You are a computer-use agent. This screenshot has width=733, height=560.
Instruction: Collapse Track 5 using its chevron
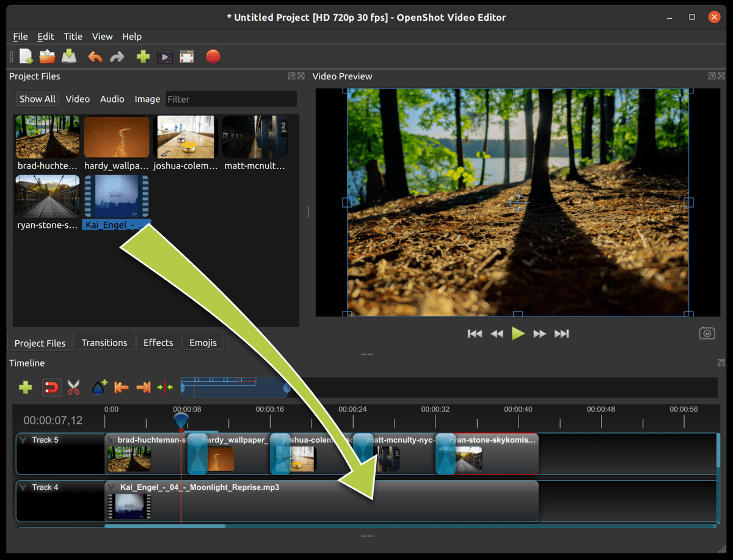[x=23, y=439]
